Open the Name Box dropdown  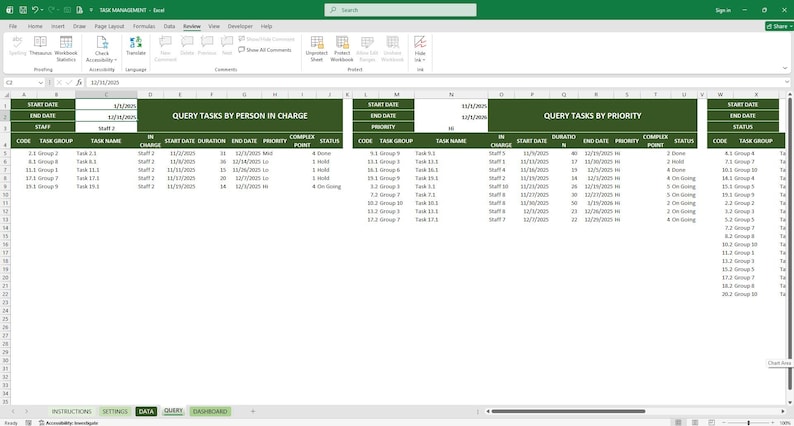[x=41, y=82]
